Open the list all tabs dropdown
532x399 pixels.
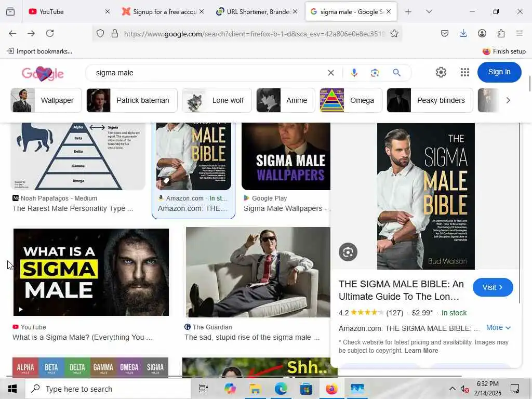429,11
